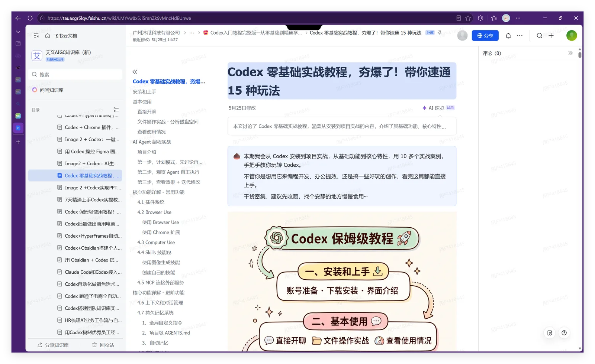Open the favorites list icon

coord(494,18)
